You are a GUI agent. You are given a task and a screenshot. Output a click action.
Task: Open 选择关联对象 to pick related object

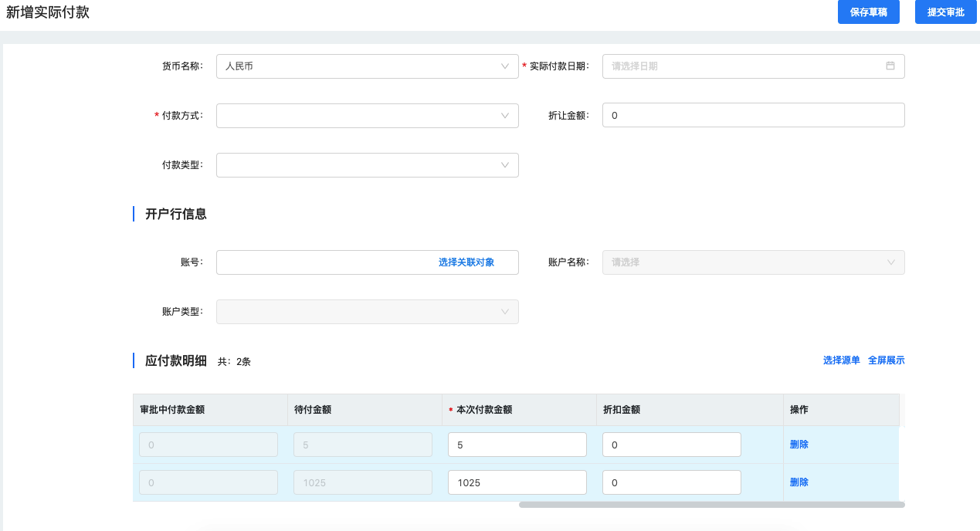point(465,262)
